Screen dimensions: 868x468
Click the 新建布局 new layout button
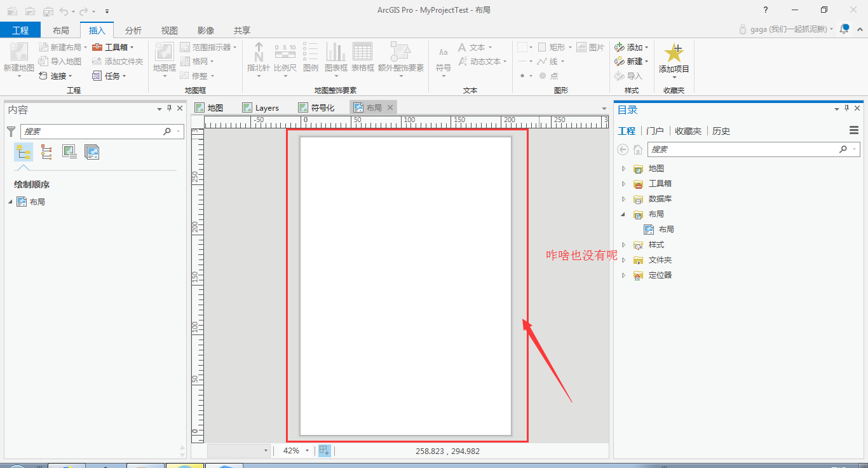62,48
